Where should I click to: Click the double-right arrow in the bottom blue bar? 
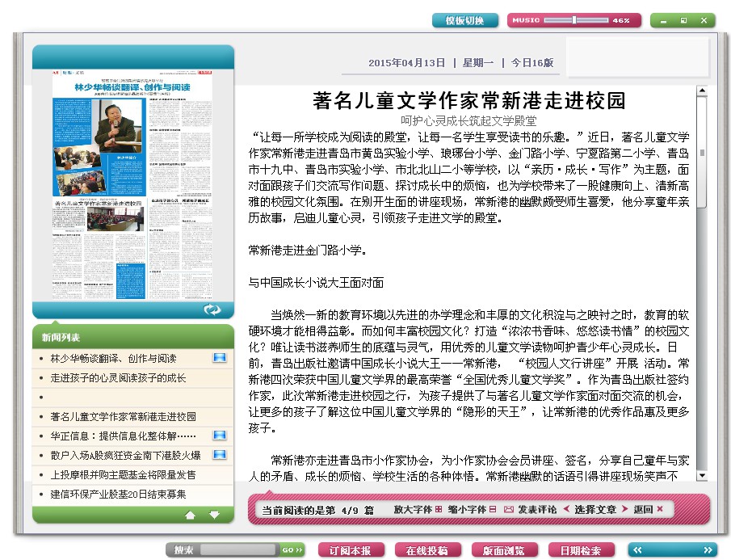tap(708, 550)
